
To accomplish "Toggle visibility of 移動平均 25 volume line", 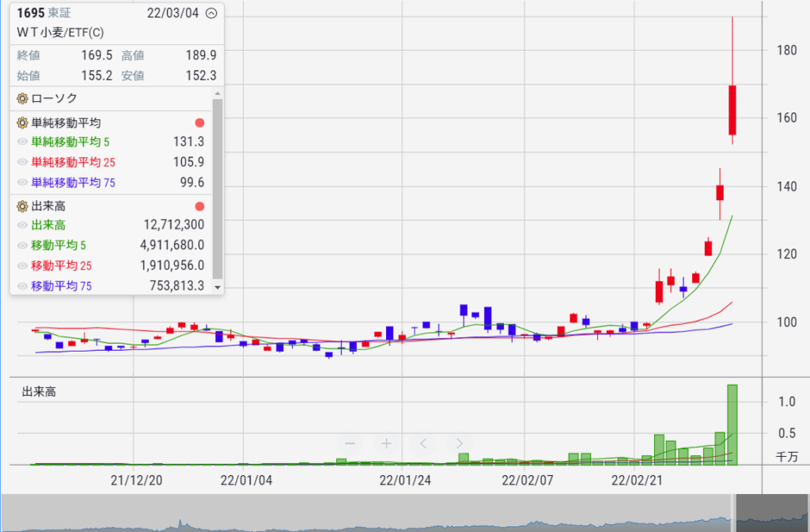I will (22, 266).
